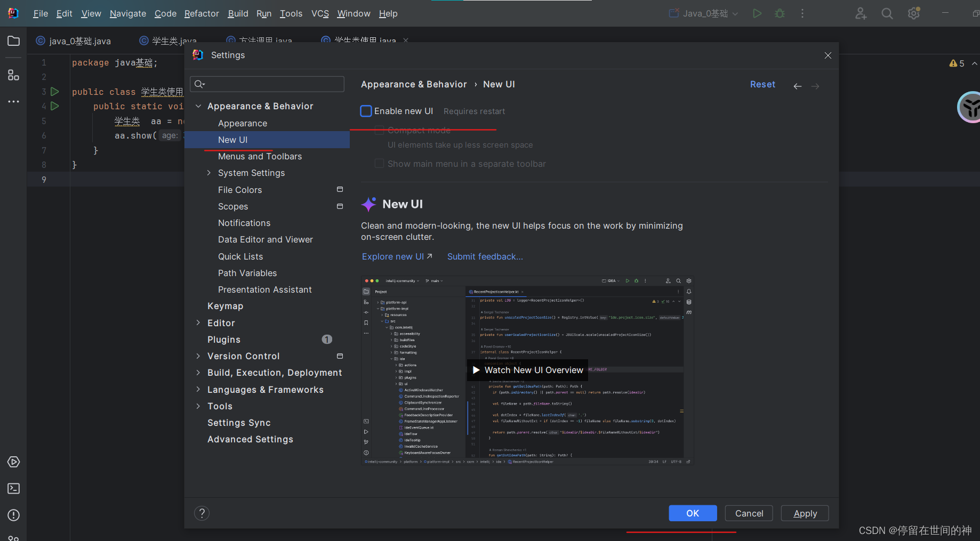The width and height of the screenshot is (980, 541).
Task: Open the Submit feedback link
Action: [485, 256]
